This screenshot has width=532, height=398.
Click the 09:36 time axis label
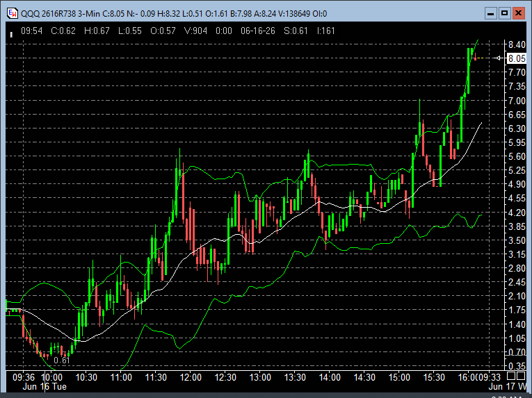[24, 377]
